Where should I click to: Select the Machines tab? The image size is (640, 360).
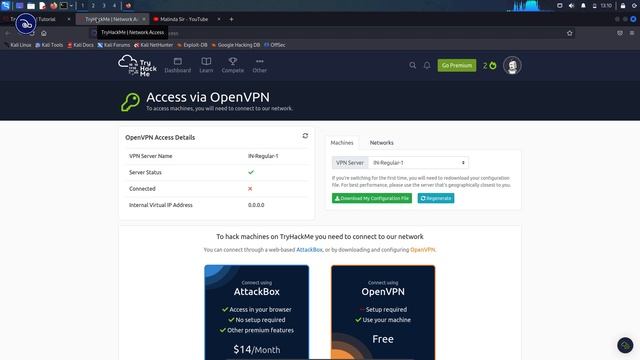click(x=342, y=142)
